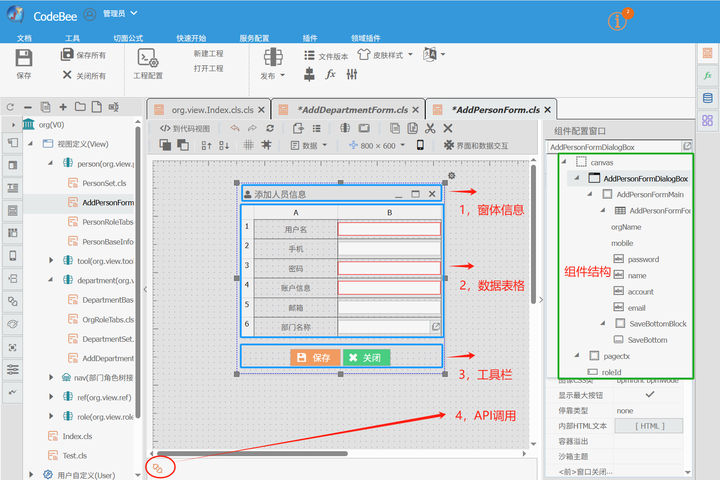Image resolution: width=720 pixels, height=480 pixels.
Task: Click refresh icon in project tree toolbar
Action: 10,107
